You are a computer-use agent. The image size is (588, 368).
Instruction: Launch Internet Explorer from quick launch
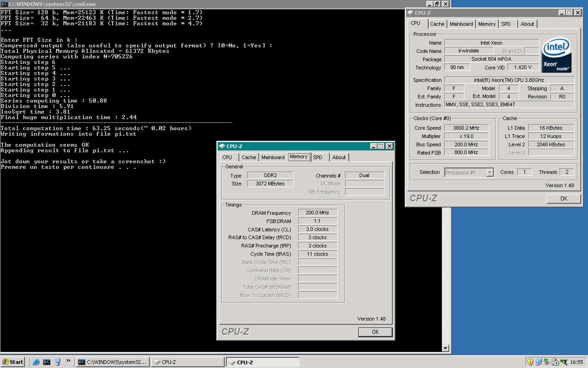[36, 362]
